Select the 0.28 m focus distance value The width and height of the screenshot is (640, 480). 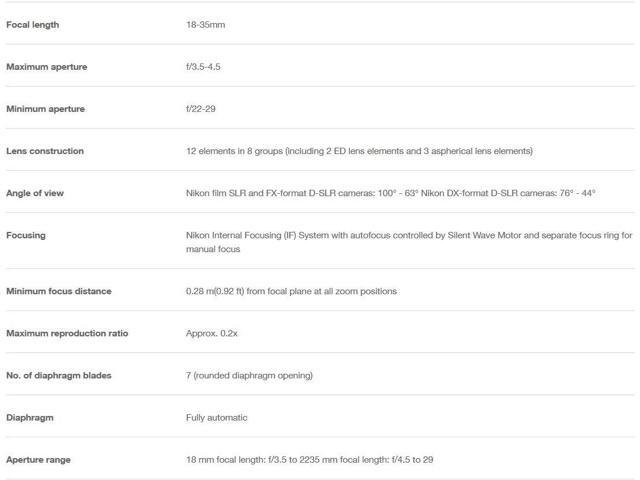click(291, 291)
